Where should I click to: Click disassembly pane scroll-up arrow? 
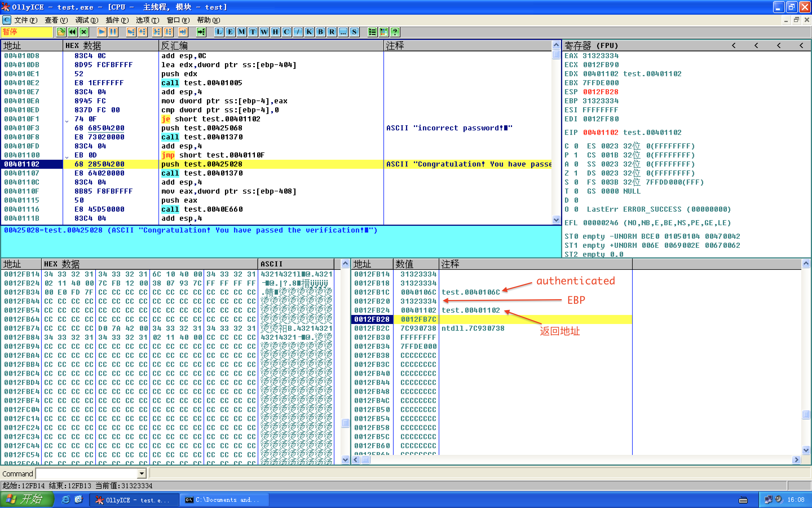click(x=556, y=45)
